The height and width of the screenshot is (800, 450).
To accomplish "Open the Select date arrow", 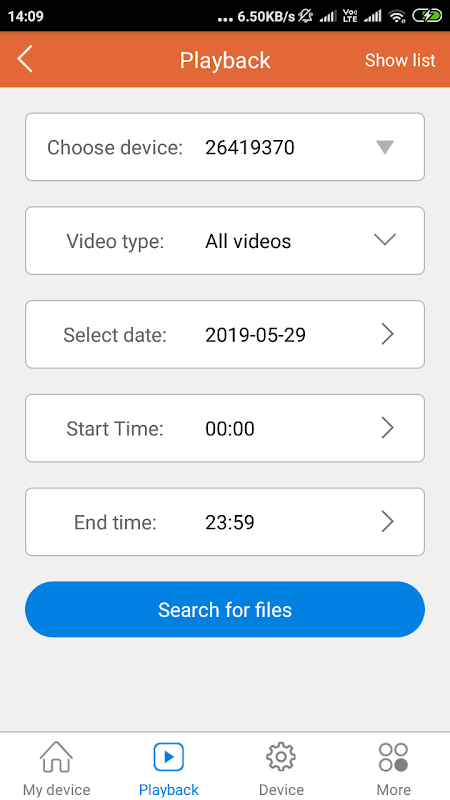I will (388, 334).
